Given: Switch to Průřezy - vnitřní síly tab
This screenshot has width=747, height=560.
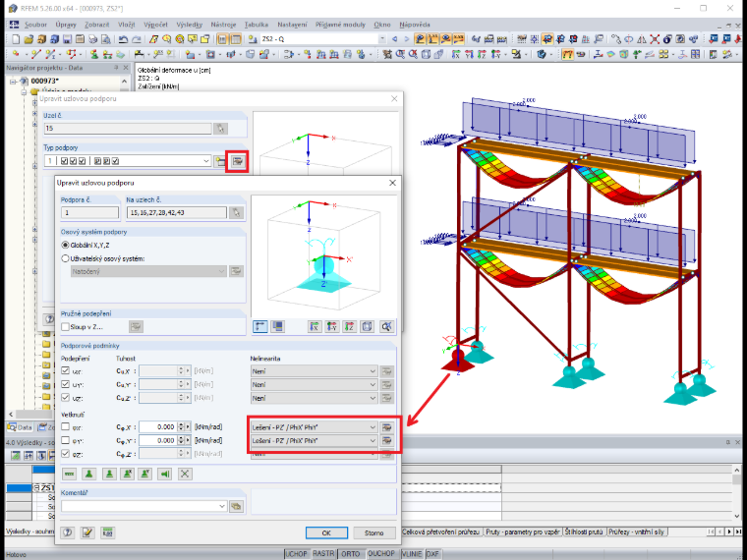Looking at the screenshot, I should [x=635, y=532].
